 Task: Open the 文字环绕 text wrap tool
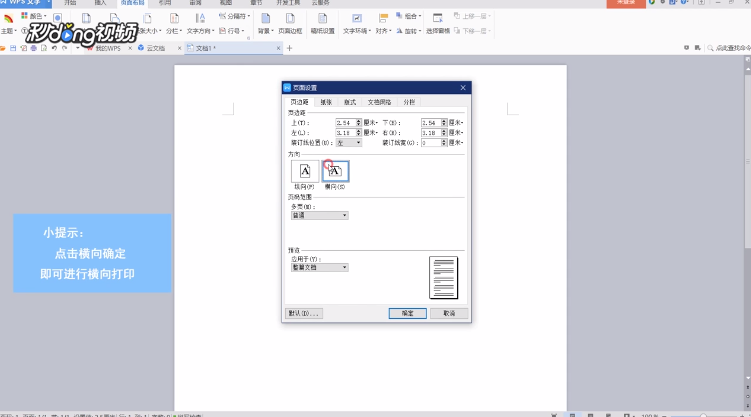(x=357, y=23)
